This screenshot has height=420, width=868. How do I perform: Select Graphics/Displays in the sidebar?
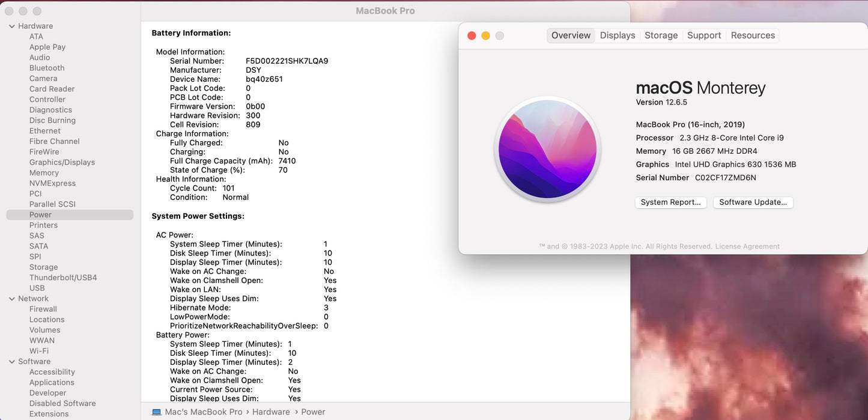point(62,162)
